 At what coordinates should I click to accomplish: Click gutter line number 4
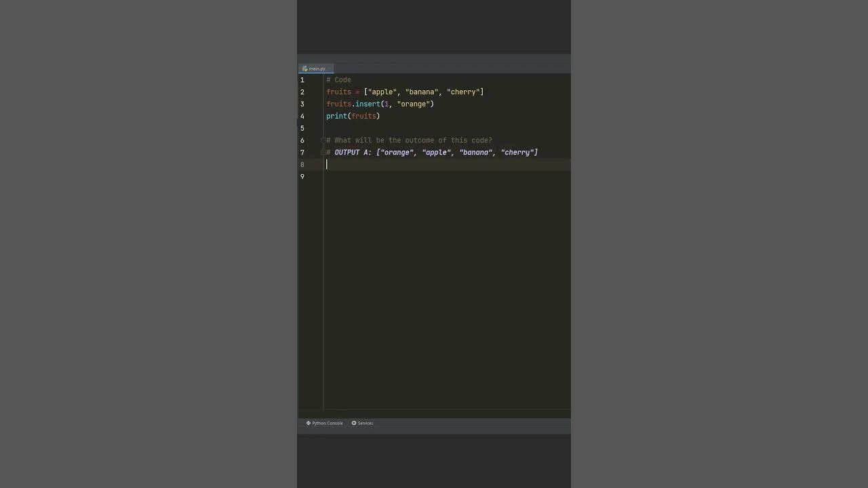point(302,117)
